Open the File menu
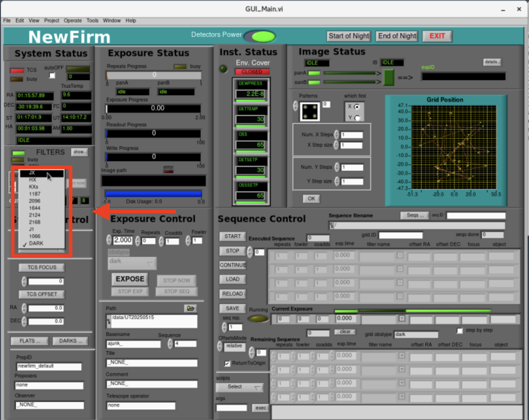Image resolution: width=529 pixels, height=420 pixels. [x=7, y=21]
